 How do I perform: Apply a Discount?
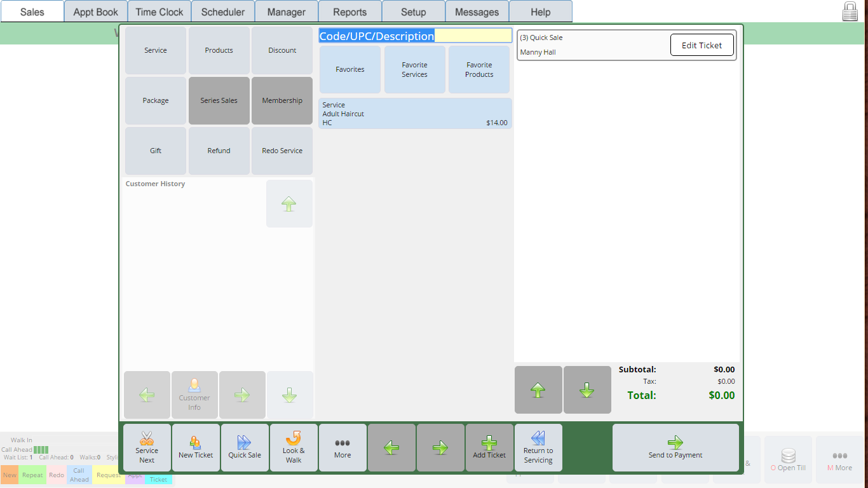282,50
